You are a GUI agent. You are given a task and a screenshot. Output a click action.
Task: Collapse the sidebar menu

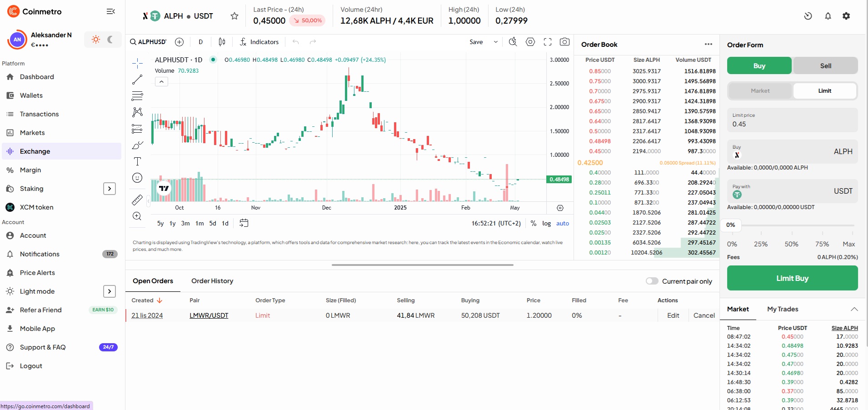click(110, 11)
